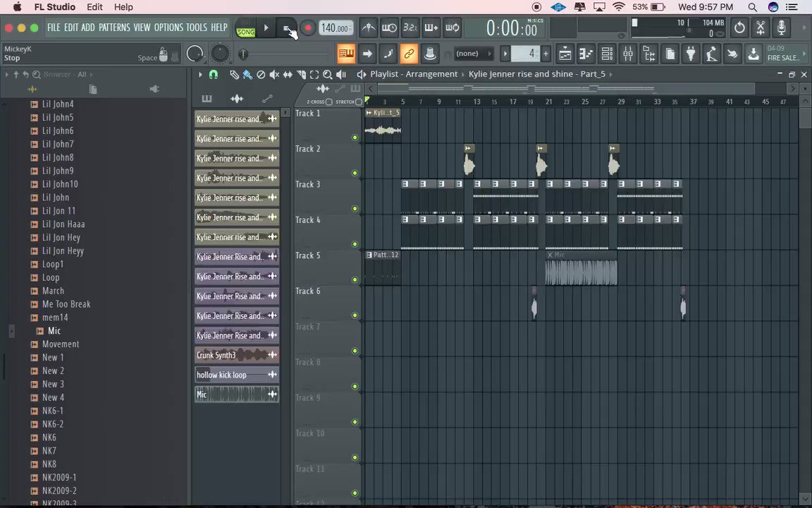Click the microphone recording icon in top toolbar
812x508 pixels.
[782, 28]
